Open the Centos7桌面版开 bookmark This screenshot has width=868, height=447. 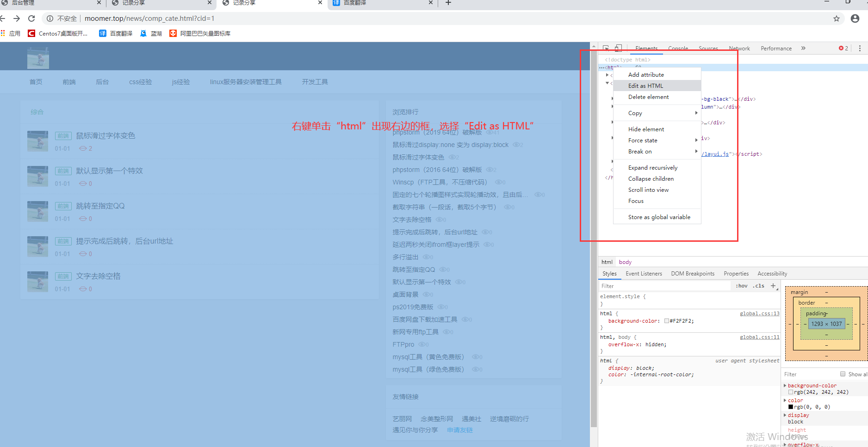[x=58, y=33]
